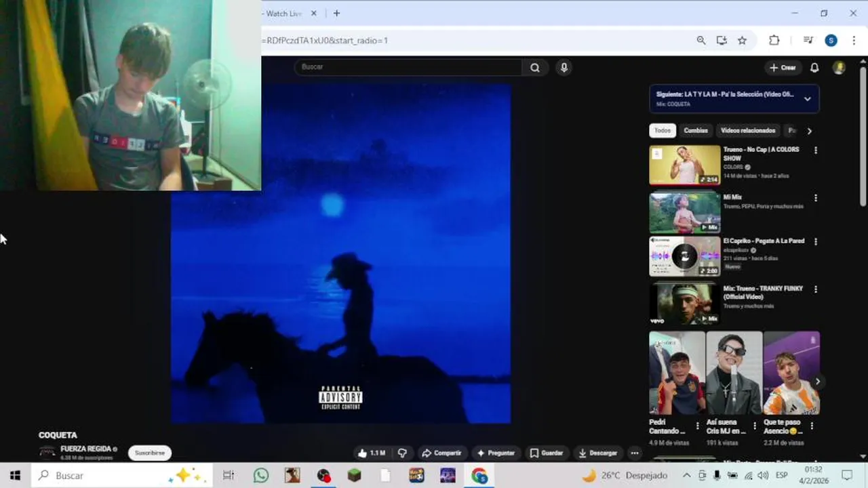
Task: Click the Chrome address bar URL
Action: point(326,40)
